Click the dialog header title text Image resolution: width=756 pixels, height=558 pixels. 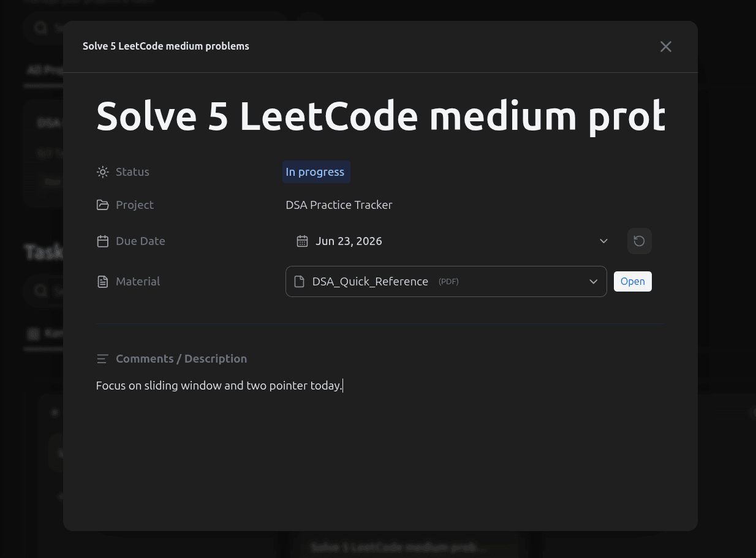click(166, 47)
